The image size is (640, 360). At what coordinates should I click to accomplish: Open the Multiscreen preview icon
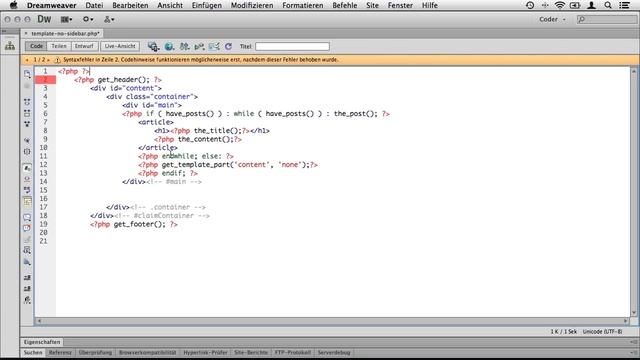coord(153,47)
